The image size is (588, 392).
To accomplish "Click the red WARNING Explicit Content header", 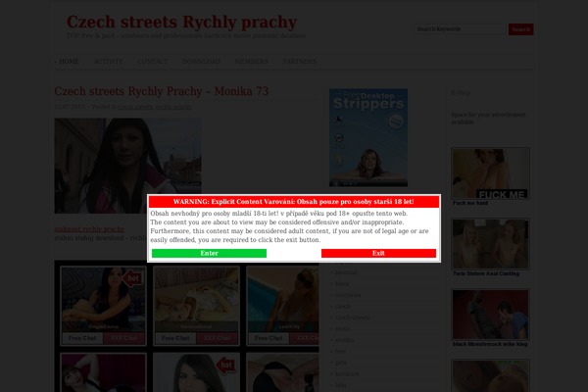I will coord(294,202).
